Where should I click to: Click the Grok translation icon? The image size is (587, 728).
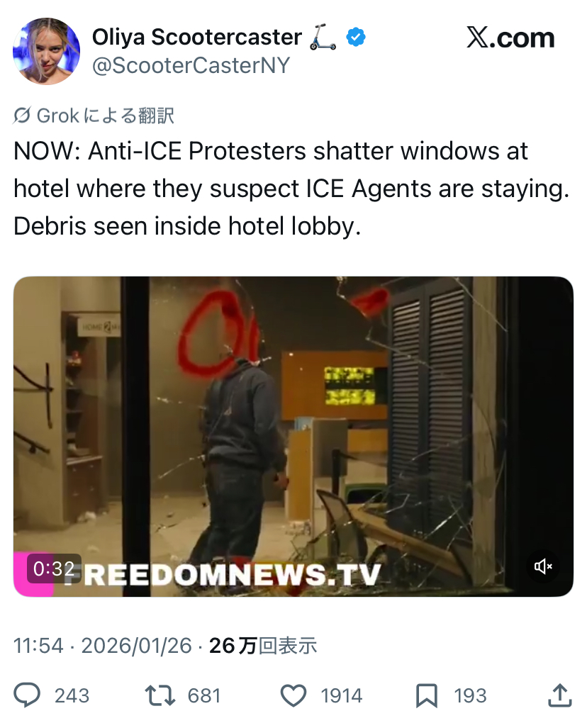[x=22, y=116]
